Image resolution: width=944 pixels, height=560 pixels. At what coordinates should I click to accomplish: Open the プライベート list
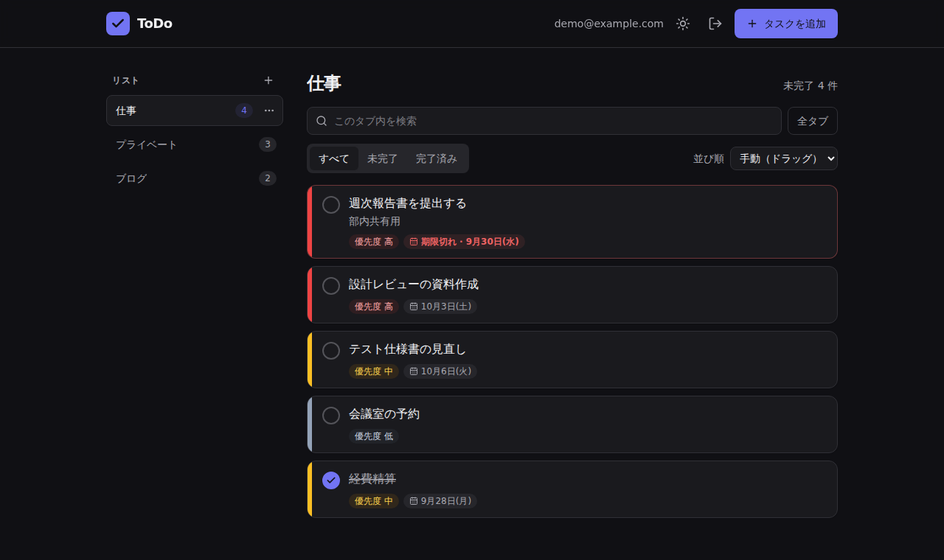click(195, 144)
